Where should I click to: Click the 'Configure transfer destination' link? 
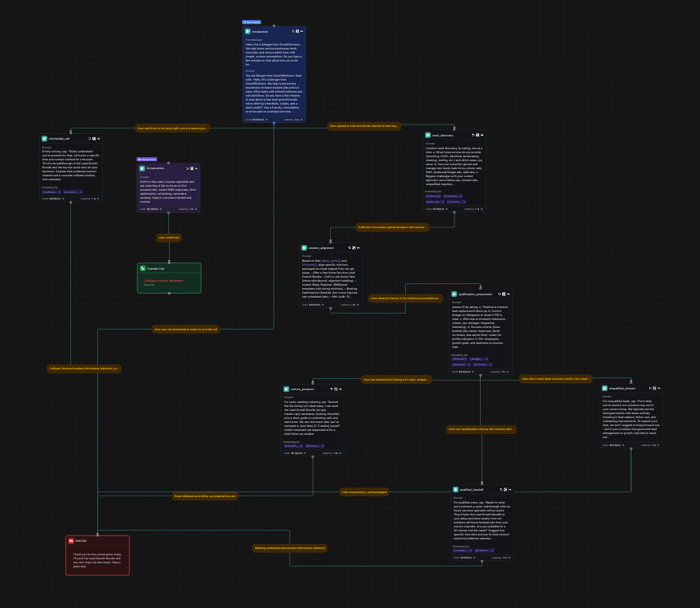click(x=163, y=281)
